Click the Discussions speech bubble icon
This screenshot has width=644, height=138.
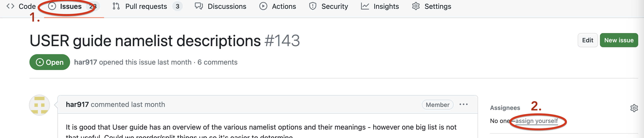click(x=199, y=6)
